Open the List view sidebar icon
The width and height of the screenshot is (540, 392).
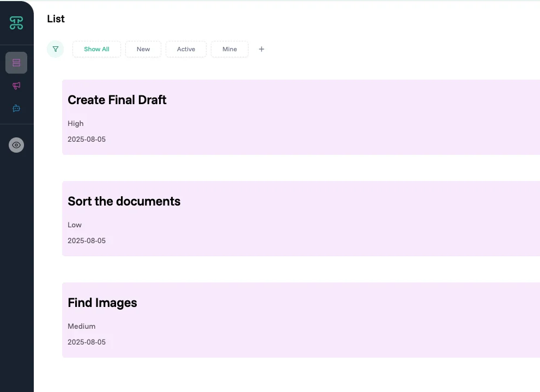click(x=16, y=63)
